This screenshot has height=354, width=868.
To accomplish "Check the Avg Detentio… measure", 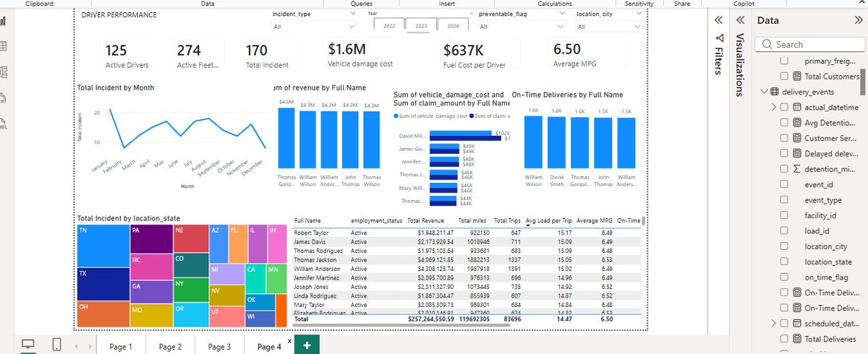I will click(784, 122).
